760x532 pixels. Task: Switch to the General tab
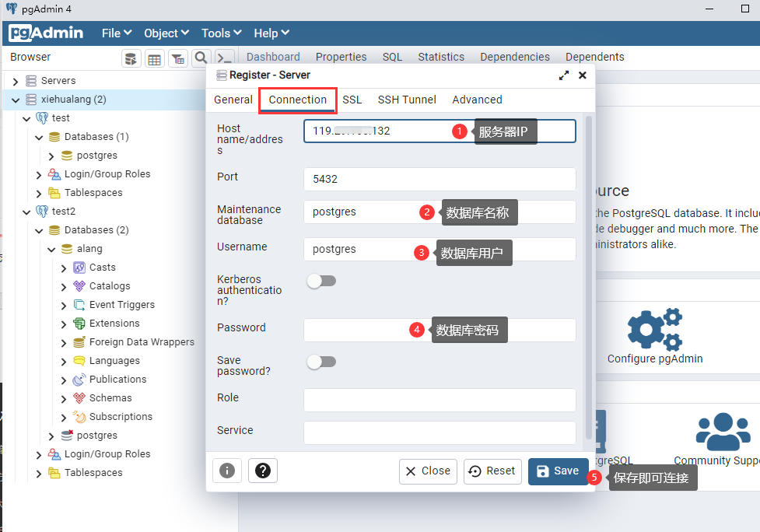click(233, 100)
